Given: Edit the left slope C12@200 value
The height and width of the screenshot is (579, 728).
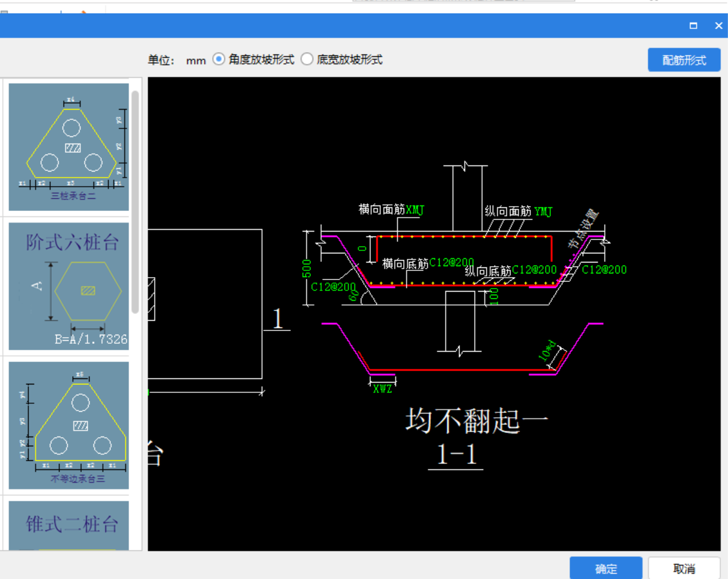Looking at the screenshot, I should pyautogui.click(x=333, y=286).
